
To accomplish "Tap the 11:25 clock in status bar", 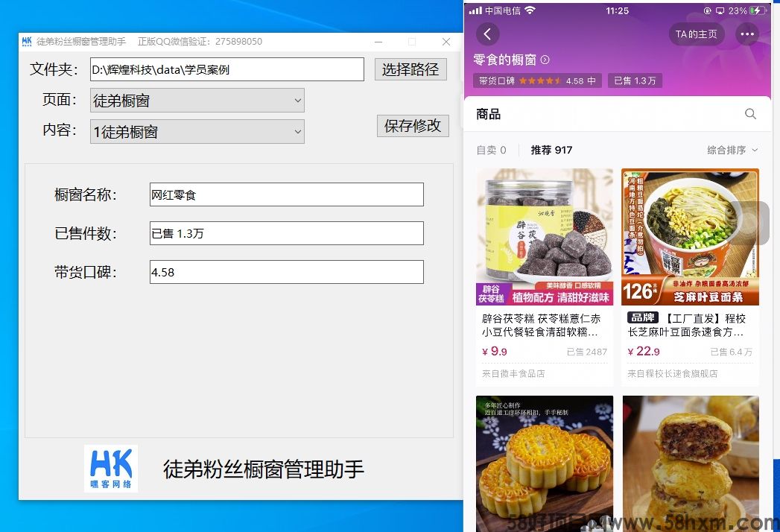I will tap(618, 10).
